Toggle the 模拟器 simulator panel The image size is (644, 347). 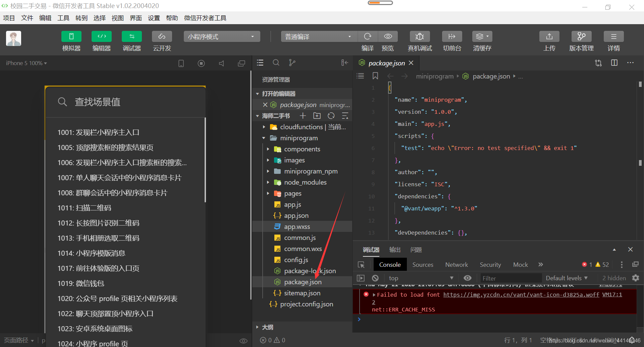click(x=71, y=37)
